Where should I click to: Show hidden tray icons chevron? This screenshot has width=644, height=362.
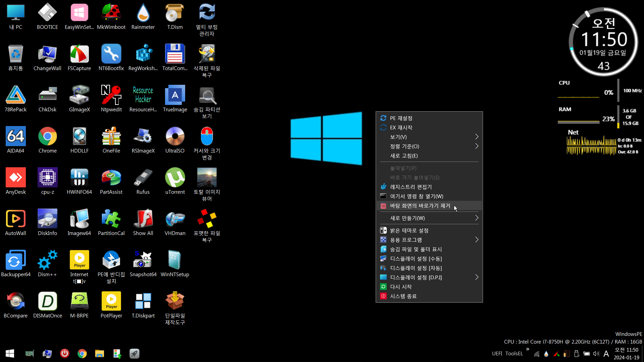(x=528, y=349)
